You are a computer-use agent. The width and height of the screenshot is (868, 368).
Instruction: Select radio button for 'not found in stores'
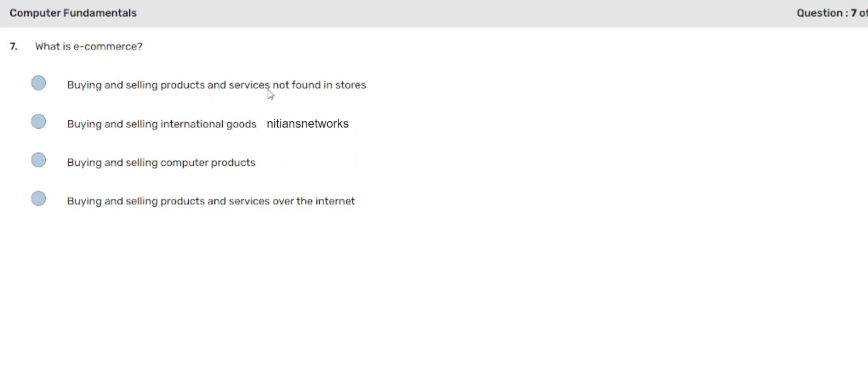39,83
